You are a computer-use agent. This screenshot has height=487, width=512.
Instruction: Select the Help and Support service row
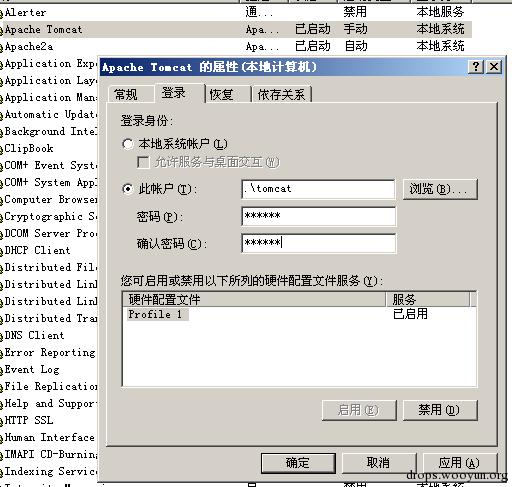coord(49,403)
